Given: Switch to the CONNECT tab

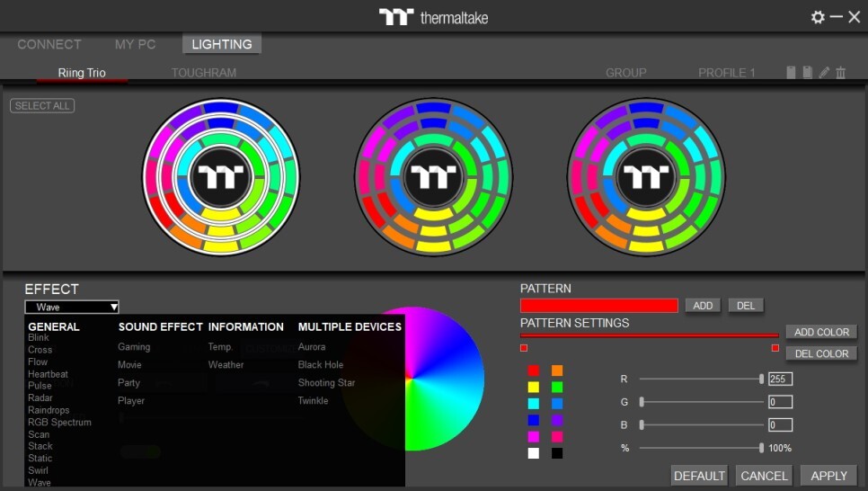Looking at the screenshot, I should click(49, 44).
